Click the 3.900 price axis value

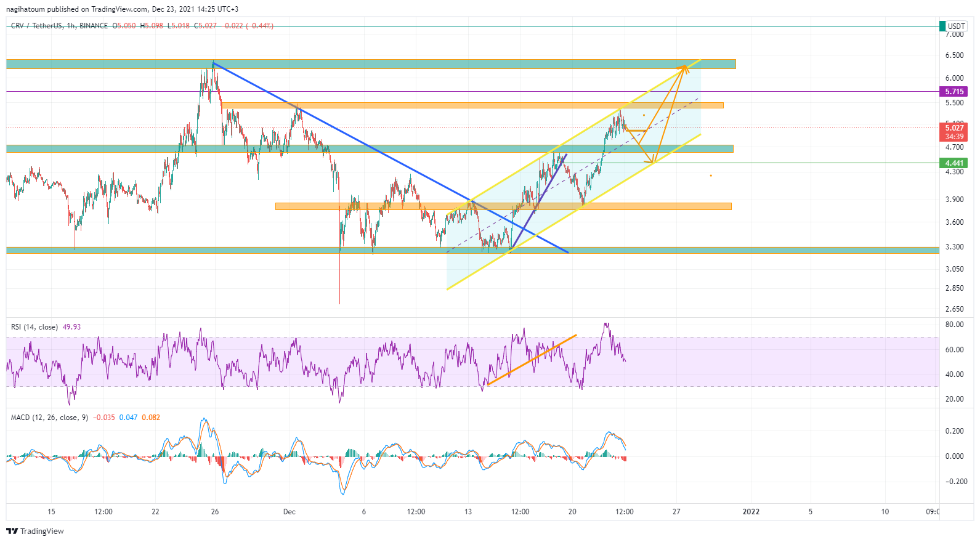[x=954, y=200]
